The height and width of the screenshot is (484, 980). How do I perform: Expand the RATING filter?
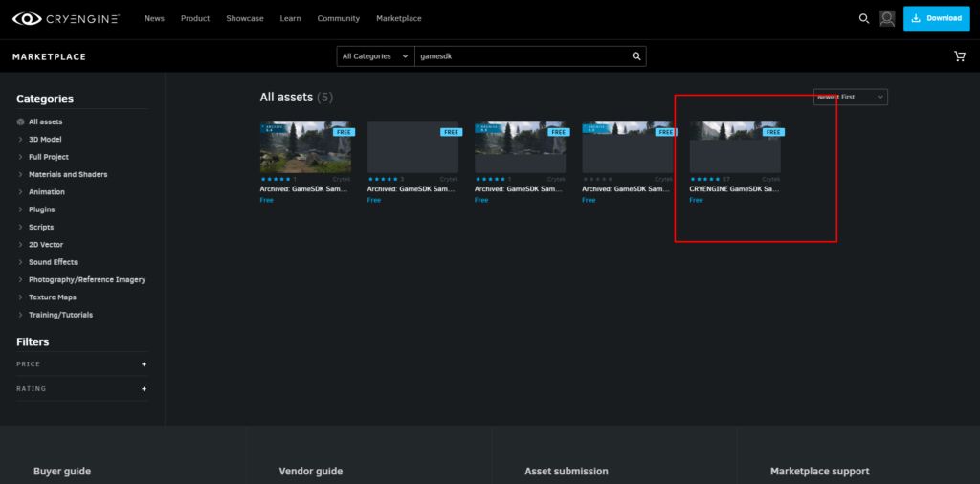[x=144, y=388]
